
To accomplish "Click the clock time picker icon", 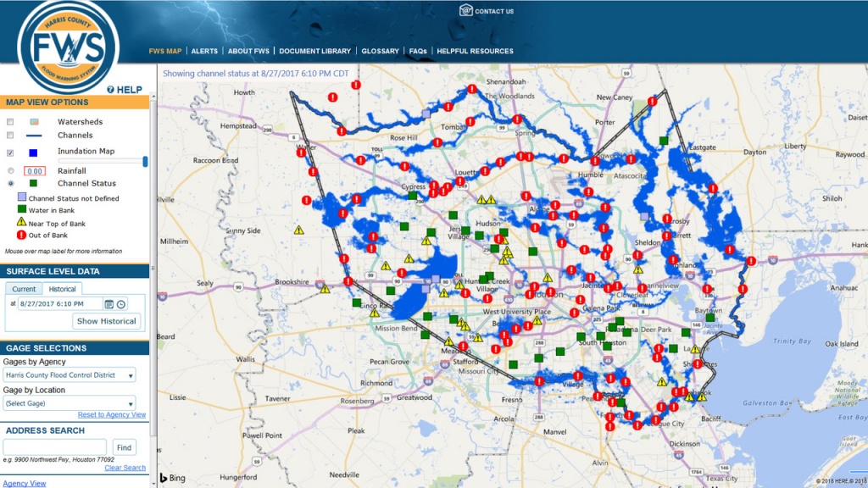I will [x=121, y=304].
